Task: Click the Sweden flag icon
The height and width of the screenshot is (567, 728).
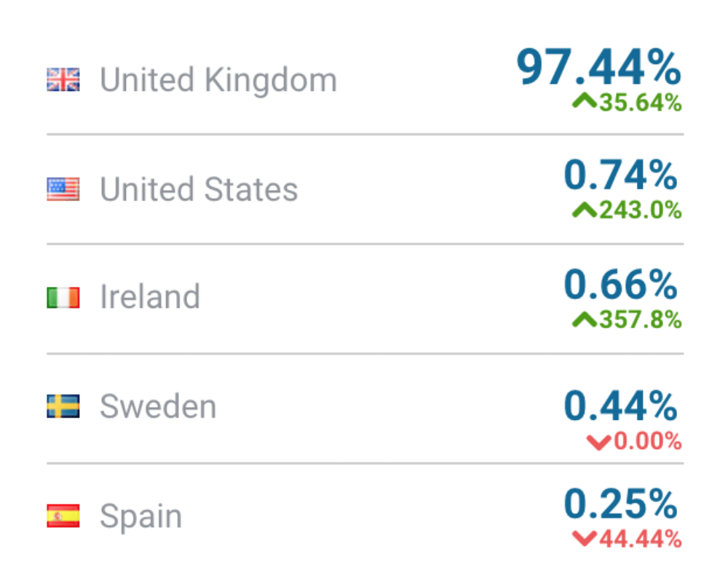Action: (x=63, y=406)
